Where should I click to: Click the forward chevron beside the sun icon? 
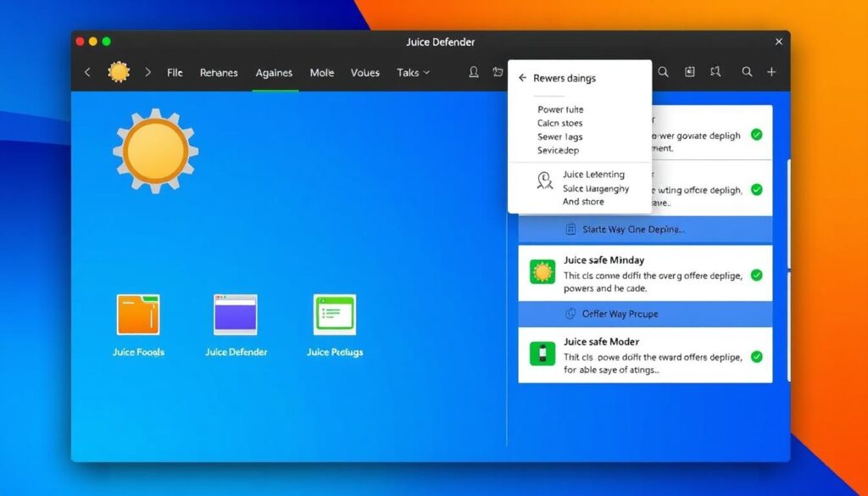(x=148, y=73)
